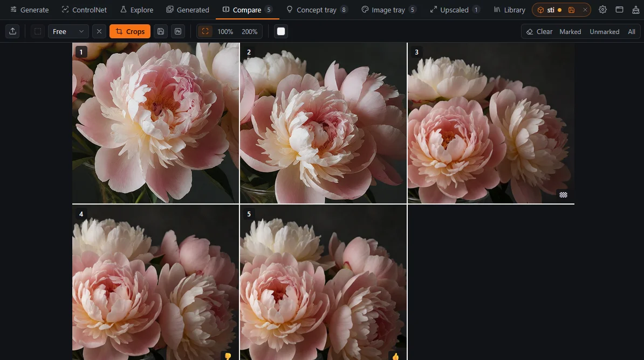Select the Compare tab
Screen dimensions: 644x360
(247, 10)
